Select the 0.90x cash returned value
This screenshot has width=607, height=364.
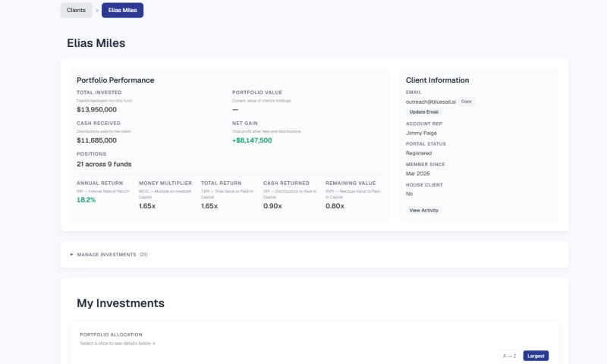pos(272,206)
